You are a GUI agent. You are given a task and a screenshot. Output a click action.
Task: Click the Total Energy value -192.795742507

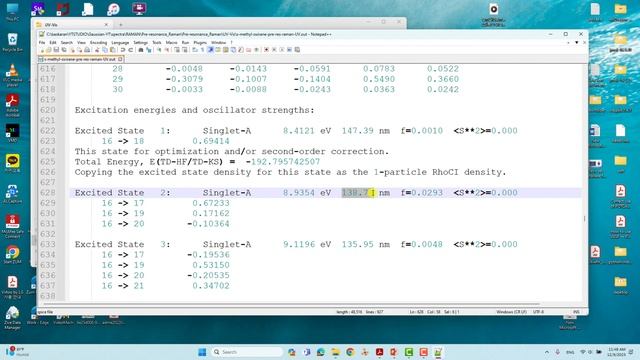(283, 162)
